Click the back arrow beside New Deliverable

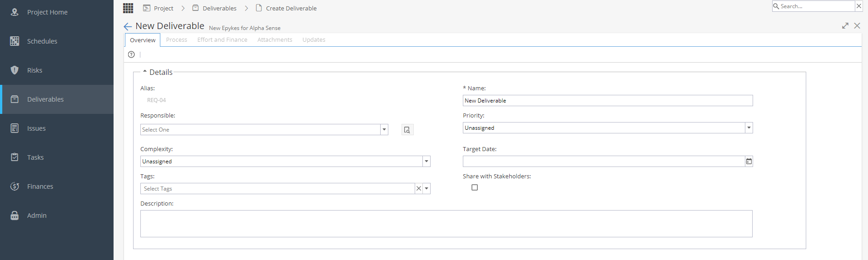(x=128, y=27)
